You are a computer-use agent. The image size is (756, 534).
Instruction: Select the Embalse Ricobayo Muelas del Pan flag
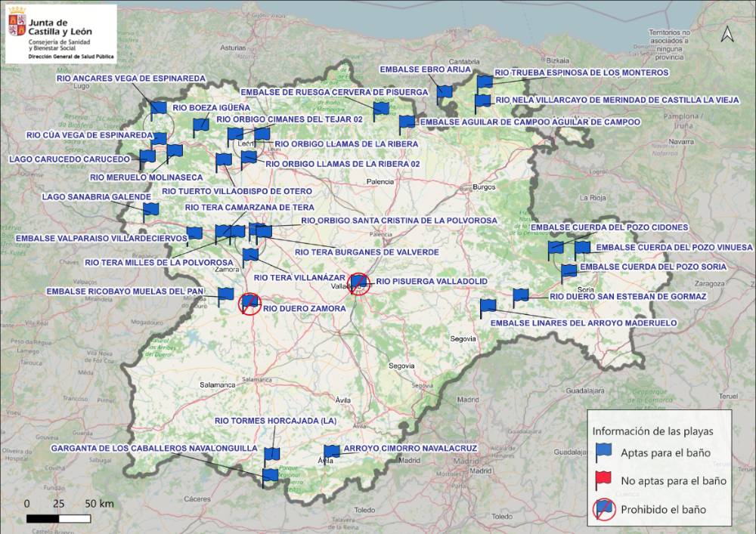tap(225, 297)
